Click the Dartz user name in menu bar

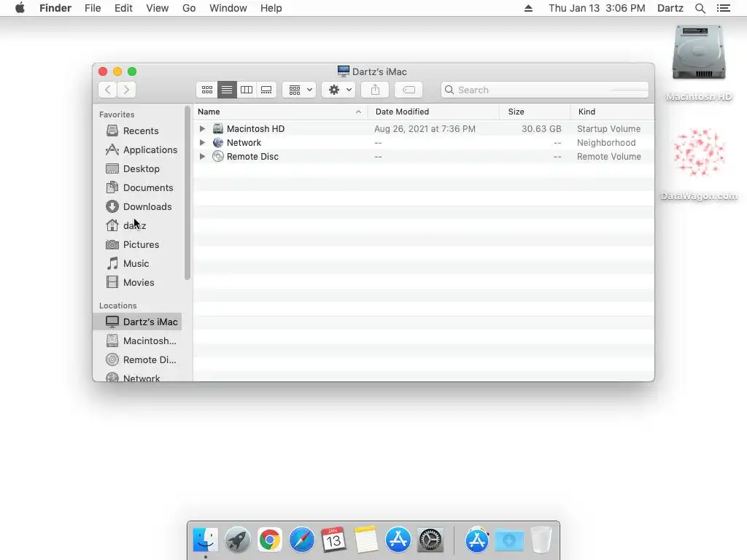pyautogui.click(x=670, y=8)
